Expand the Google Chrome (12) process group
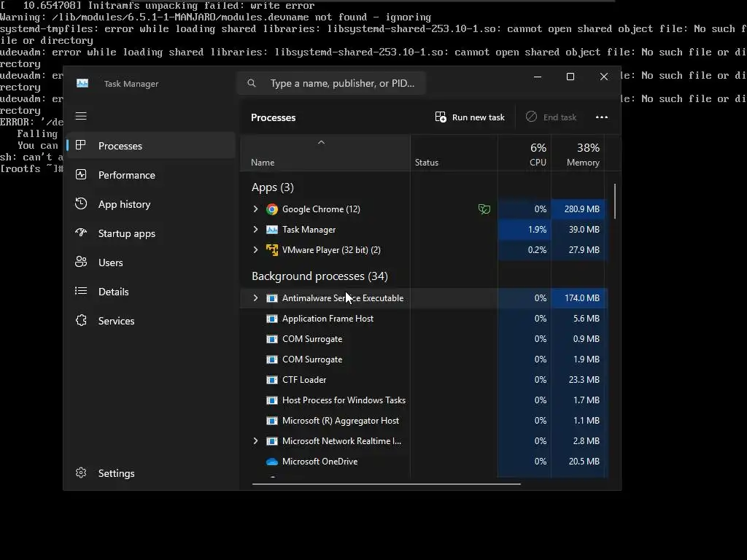Viewport: 747px width, 560px height. click(x=256, y=209)
